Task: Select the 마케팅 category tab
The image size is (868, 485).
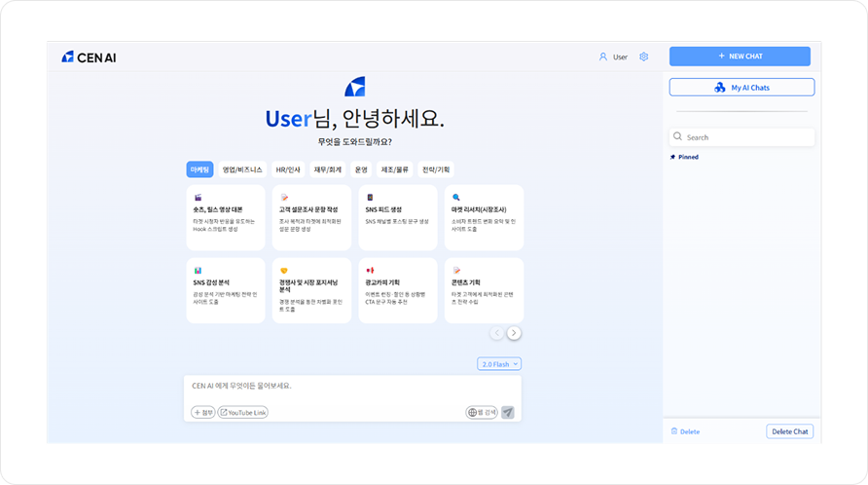Action: coord(199,169)
